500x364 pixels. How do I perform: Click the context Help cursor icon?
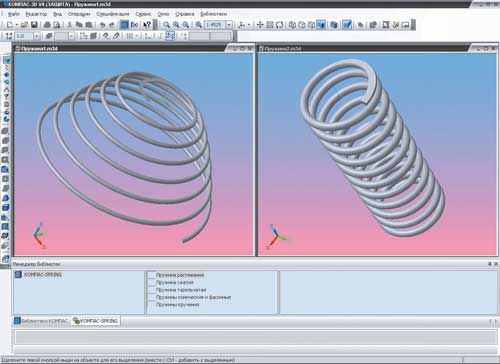pyautogui.click(x=147, y=25)
